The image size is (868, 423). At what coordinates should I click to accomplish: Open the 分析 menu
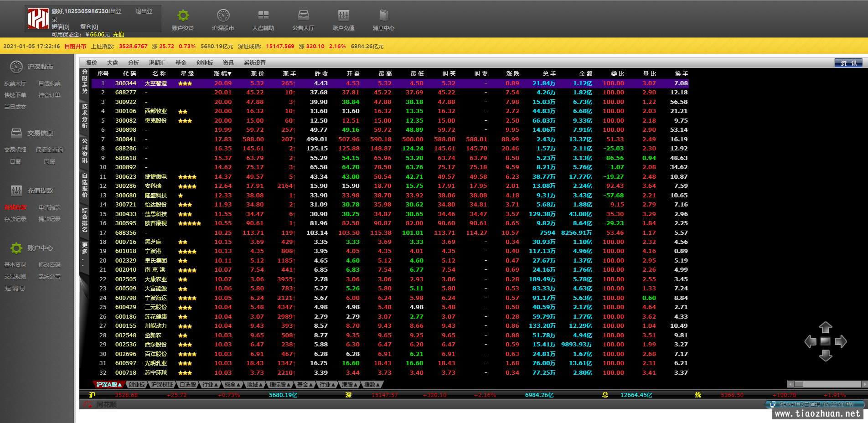pos(134,63)
